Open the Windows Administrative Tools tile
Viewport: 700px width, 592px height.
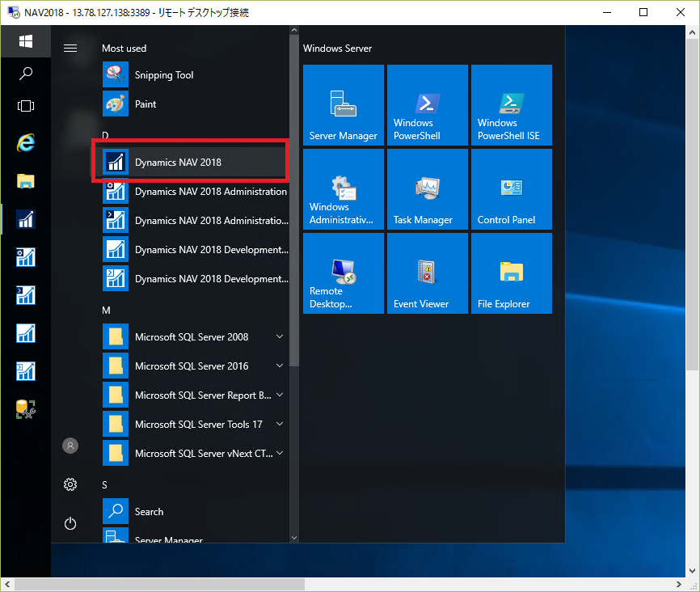(x=344, y=189)
